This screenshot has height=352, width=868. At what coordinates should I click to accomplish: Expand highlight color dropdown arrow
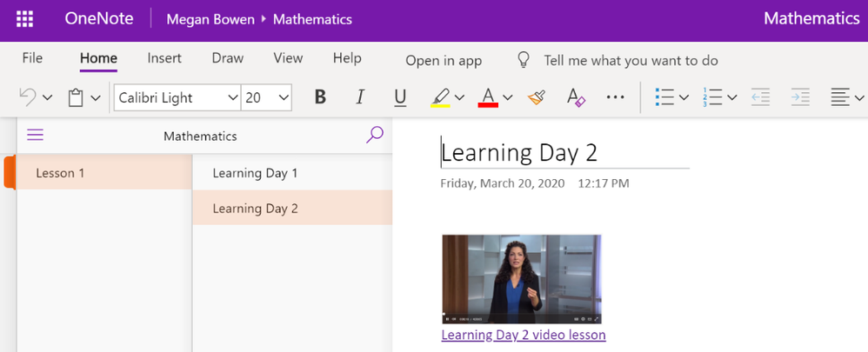coord(459,98)
